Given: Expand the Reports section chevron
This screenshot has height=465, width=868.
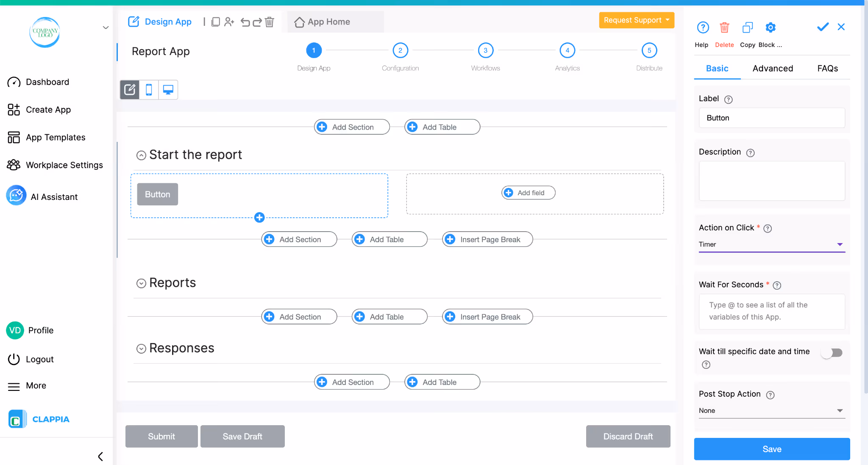Looking at the screenshot, I should (141, 283).
